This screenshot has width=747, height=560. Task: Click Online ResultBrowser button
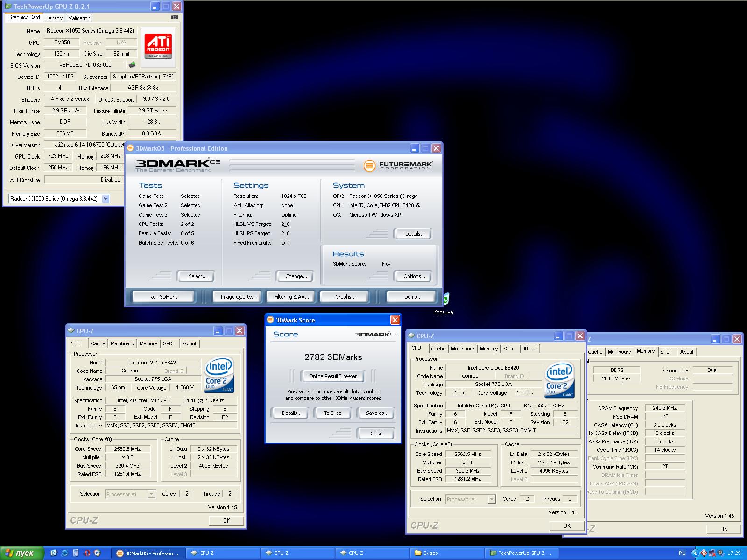tap(333, 376)
